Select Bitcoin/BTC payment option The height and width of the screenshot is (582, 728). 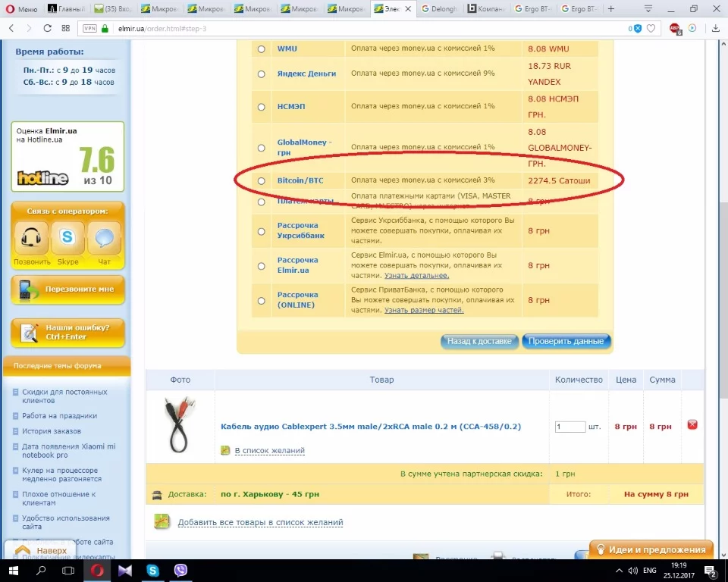coord(261,180)
